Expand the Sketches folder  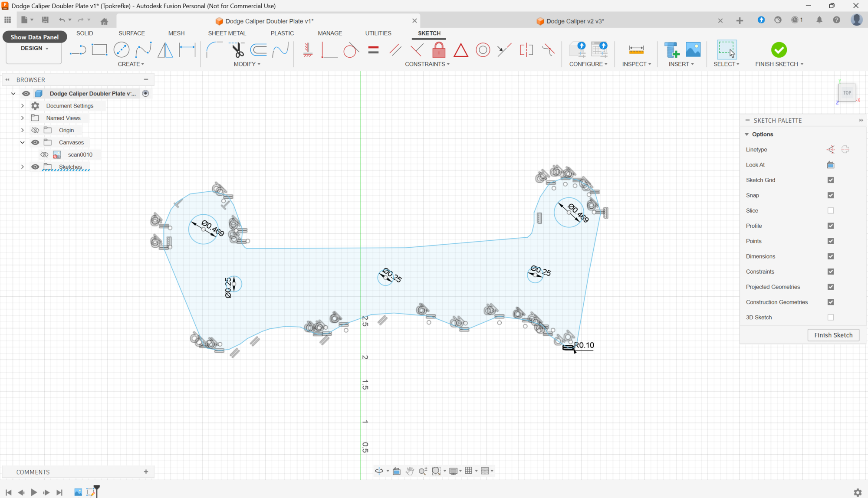23,167
